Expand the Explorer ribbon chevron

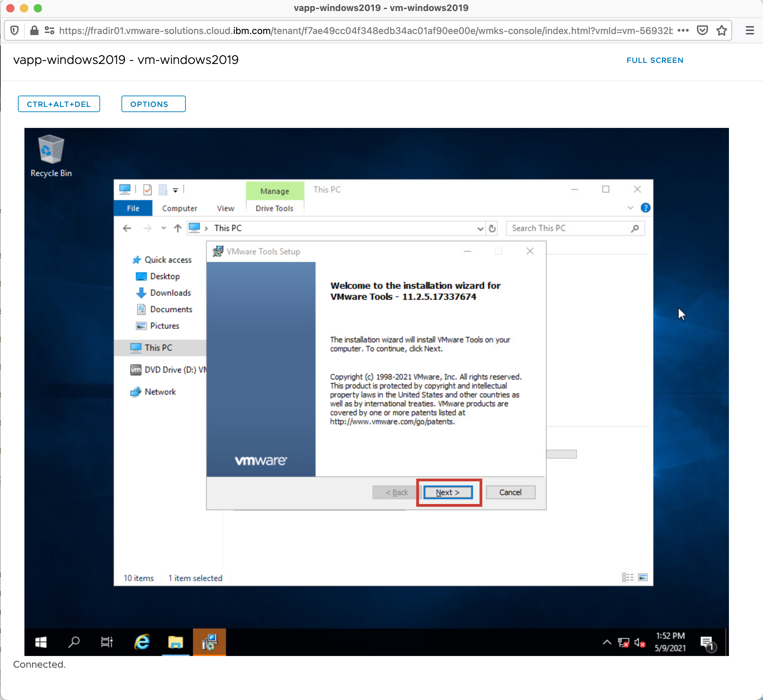point(630,208)
